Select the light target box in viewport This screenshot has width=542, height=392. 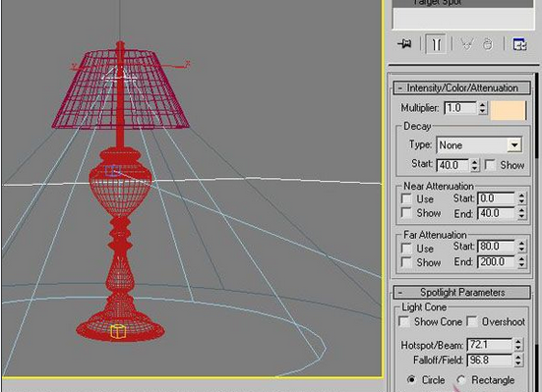click(117, 331)
